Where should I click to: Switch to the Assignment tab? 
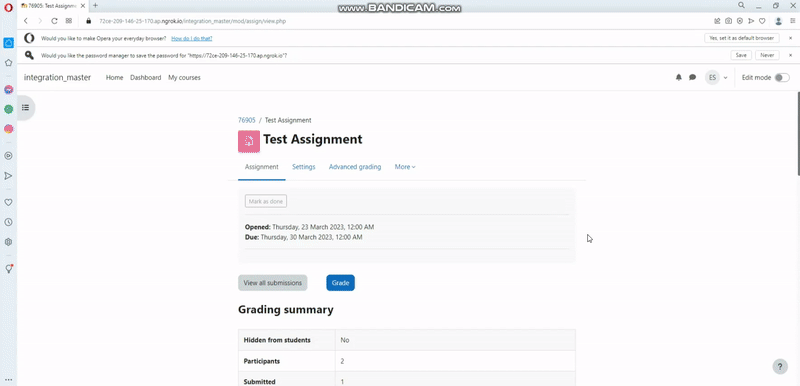pos(262,167)
